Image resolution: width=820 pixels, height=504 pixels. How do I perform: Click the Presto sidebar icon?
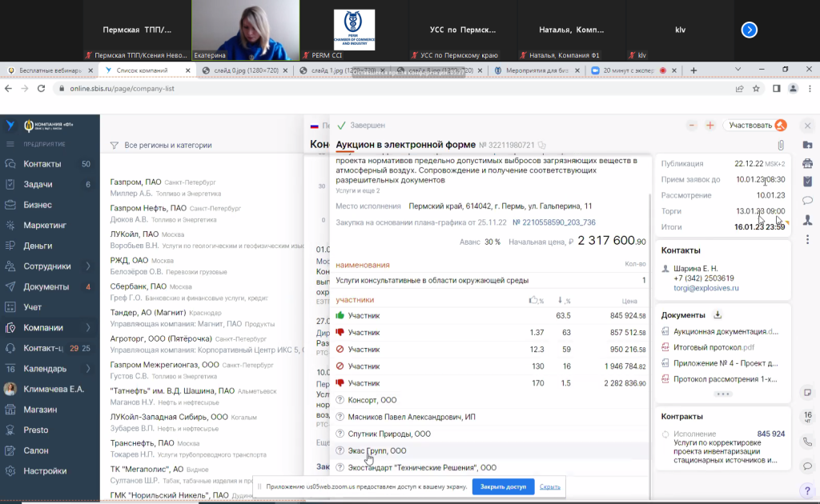(x=10, y=430)
